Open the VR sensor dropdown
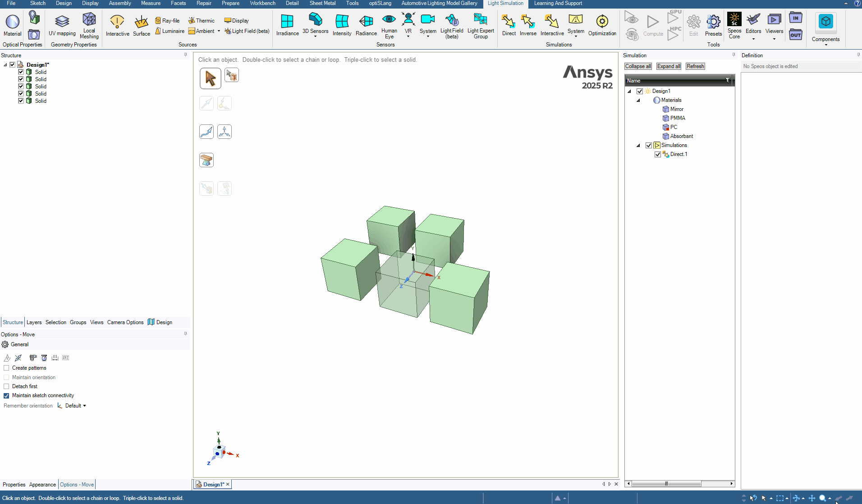 point(408,37)
